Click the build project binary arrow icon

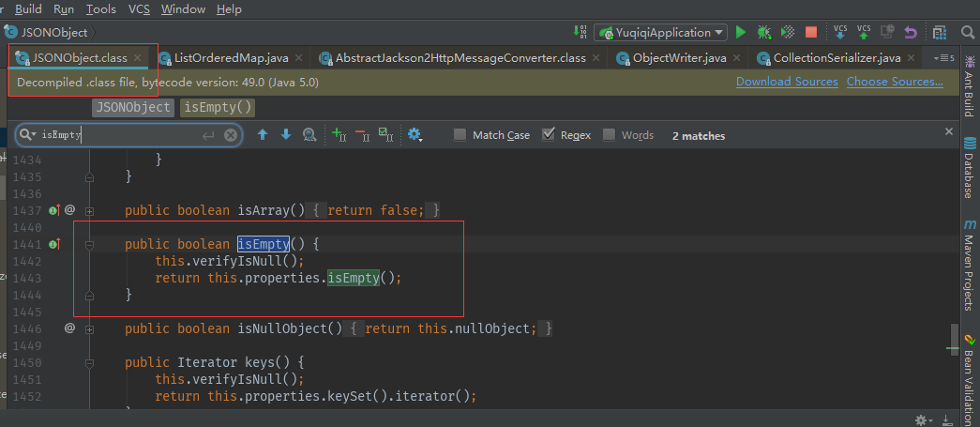point(580,32)
